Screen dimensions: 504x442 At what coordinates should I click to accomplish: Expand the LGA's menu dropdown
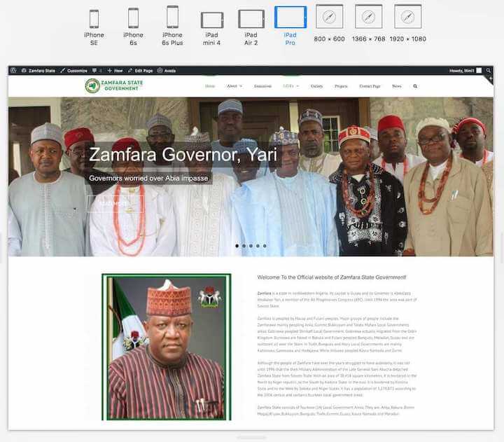[x=290, y=86]
